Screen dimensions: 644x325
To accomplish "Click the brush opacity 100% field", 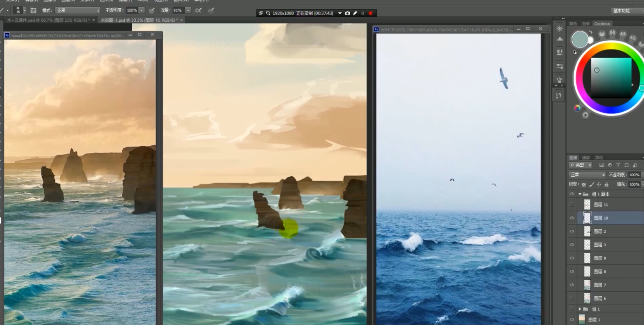I will (132, 10).
